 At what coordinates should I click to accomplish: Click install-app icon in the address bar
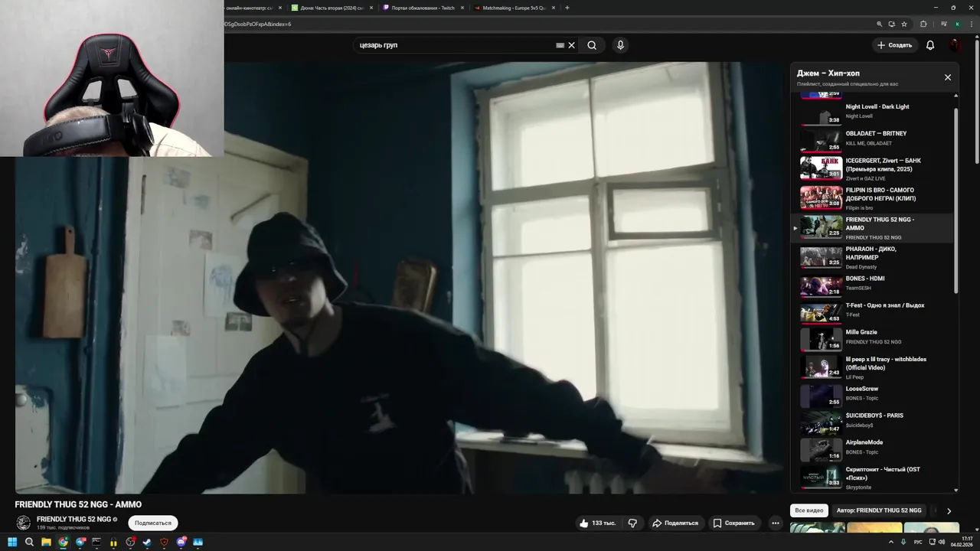pos(892,24)
